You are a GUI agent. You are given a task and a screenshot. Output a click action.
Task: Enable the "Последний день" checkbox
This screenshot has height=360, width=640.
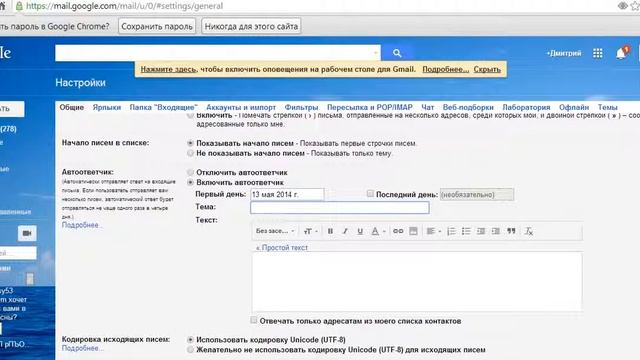pyautogui.click(x=370, y=194)
